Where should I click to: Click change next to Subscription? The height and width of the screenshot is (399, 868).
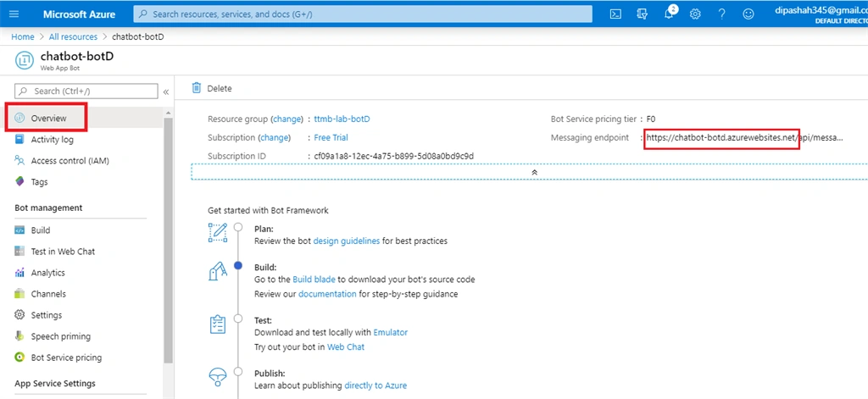(x=274, y=137)
